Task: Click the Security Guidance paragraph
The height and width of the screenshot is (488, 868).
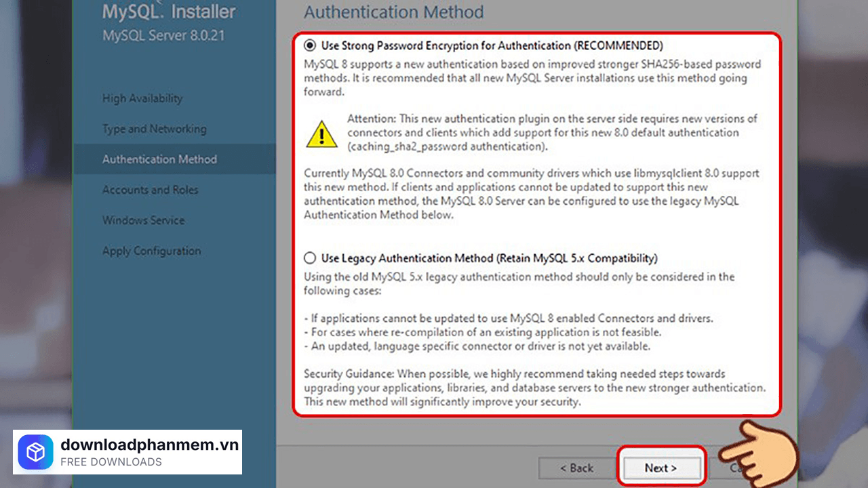Action: 534,388
